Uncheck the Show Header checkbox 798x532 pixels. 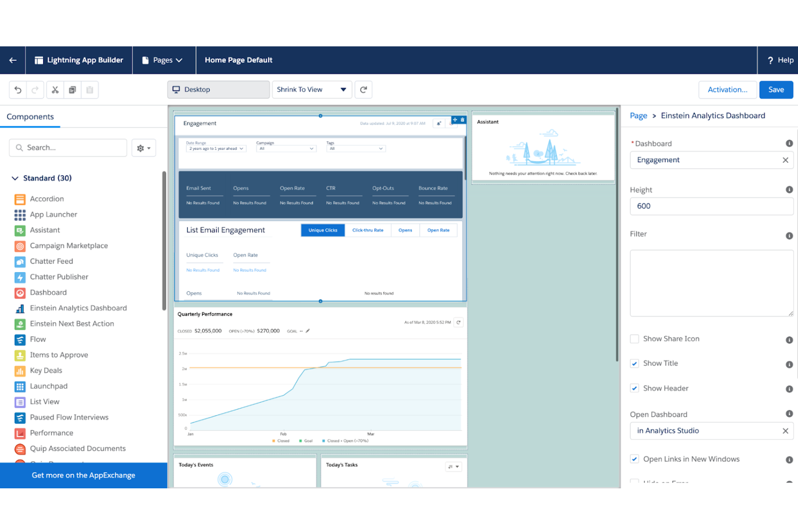(635, 389)
